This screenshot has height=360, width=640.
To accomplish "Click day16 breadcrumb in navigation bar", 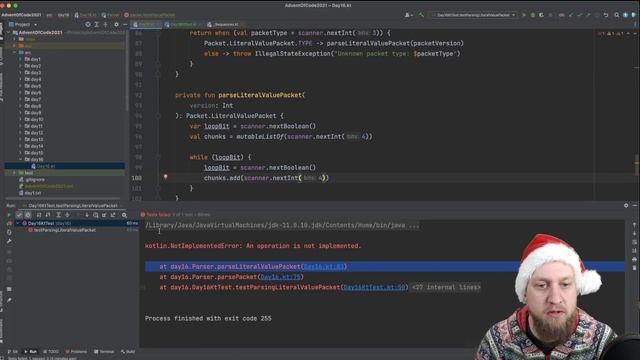I will (x=63, y=15).
